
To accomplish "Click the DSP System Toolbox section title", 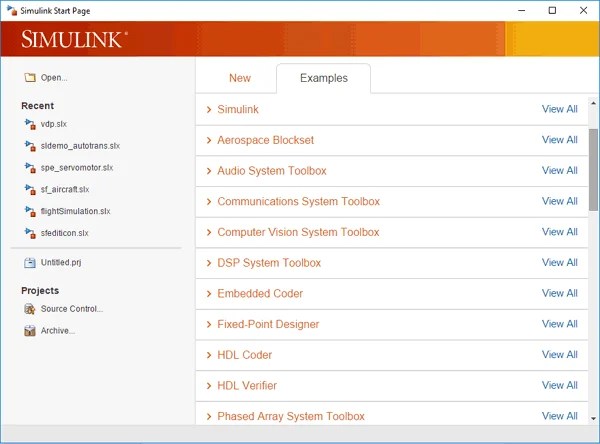I will point(269,263).
